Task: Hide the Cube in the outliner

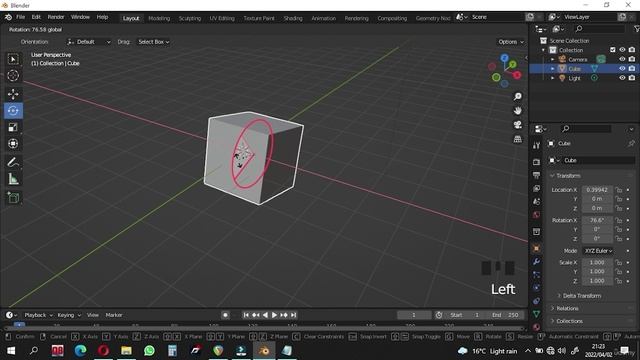Action: tap(622, 69)
